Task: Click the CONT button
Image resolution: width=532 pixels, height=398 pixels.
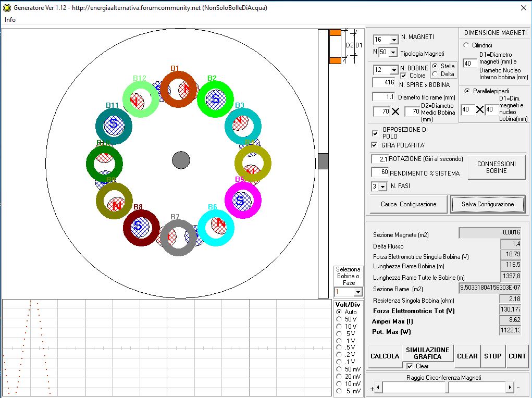Action: (517, 356)
